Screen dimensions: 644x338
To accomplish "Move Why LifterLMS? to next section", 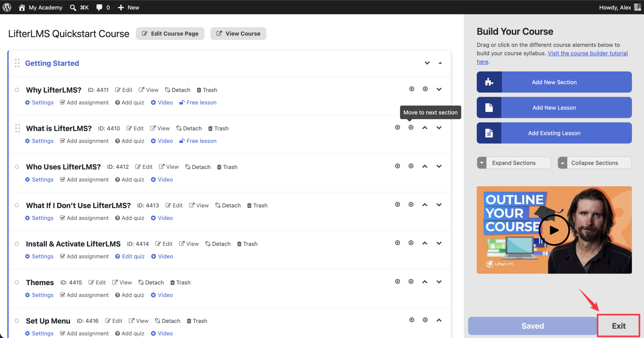I will coord(425,89).
